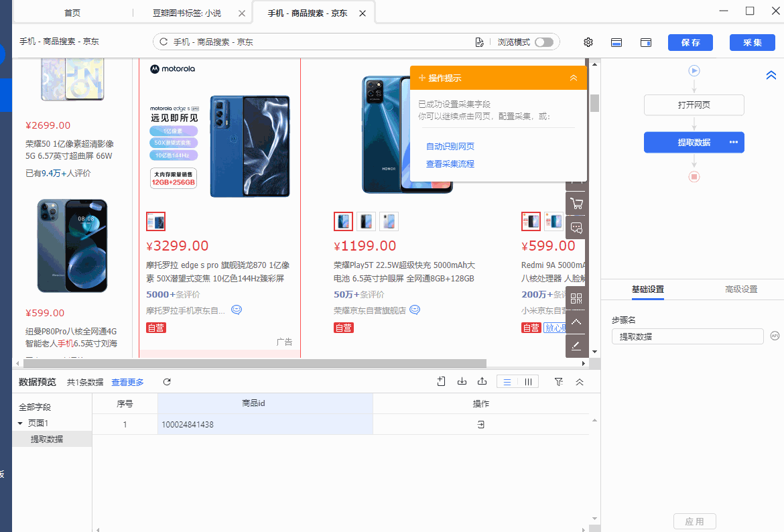Collapse the 操作提示 tips panel
784x532 pixels.
(574, 78)
